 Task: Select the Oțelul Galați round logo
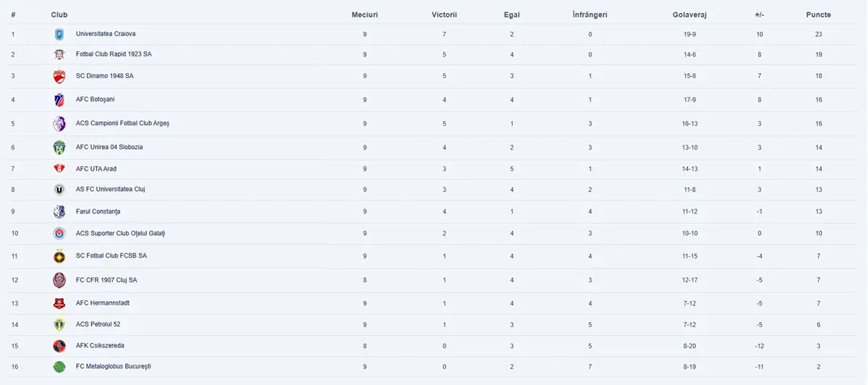[x=59, y=233]
